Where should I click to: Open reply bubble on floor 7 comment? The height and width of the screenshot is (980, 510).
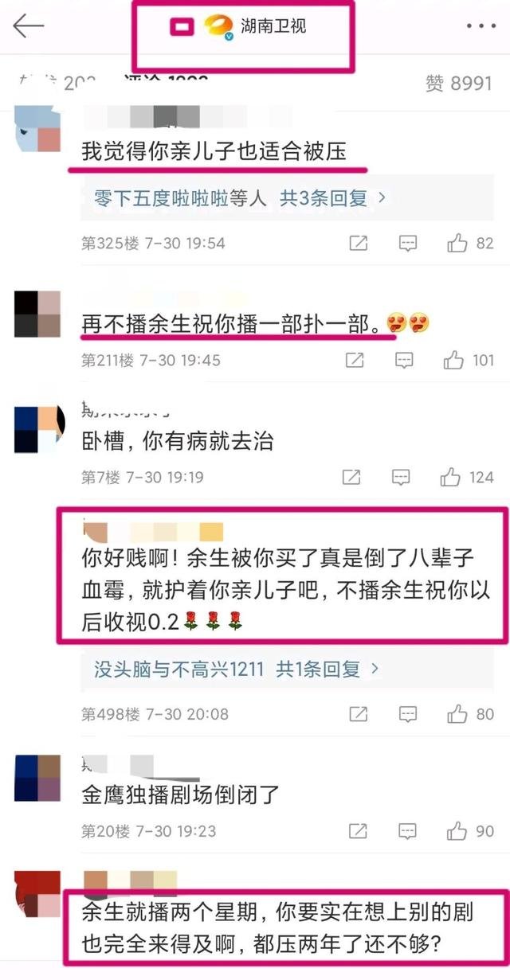tap(402, 478)
